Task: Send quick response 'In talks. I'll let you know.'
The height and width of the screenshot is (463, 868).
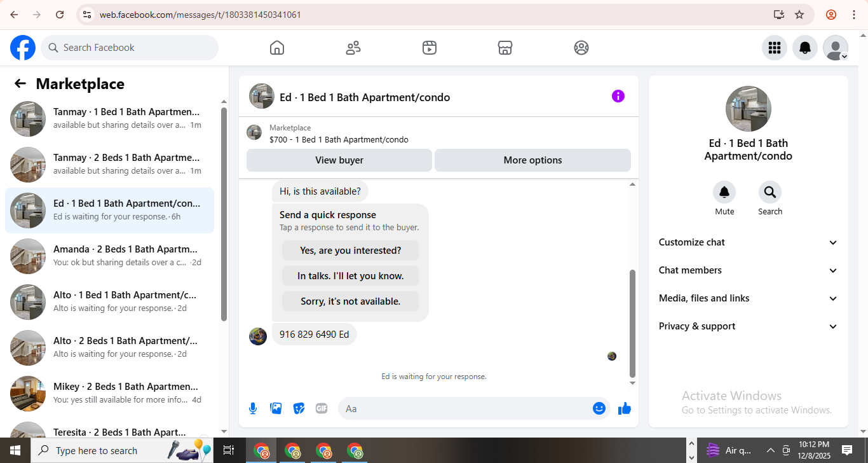Action: tap(351, 276)
